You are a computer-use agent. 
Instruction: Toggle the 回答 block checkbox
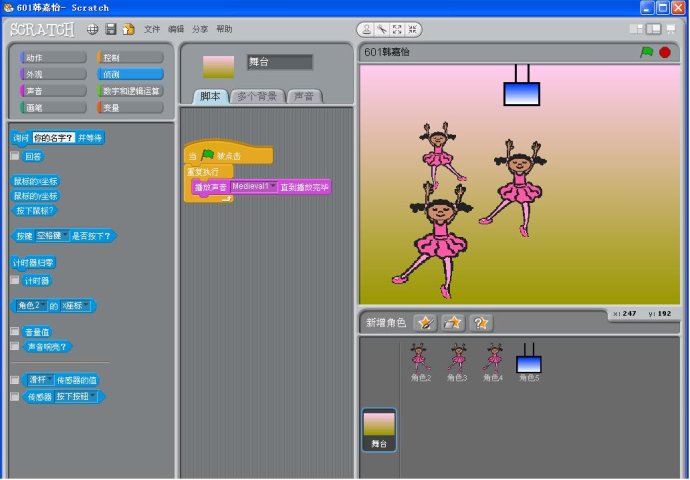click(x=15, y=156)
